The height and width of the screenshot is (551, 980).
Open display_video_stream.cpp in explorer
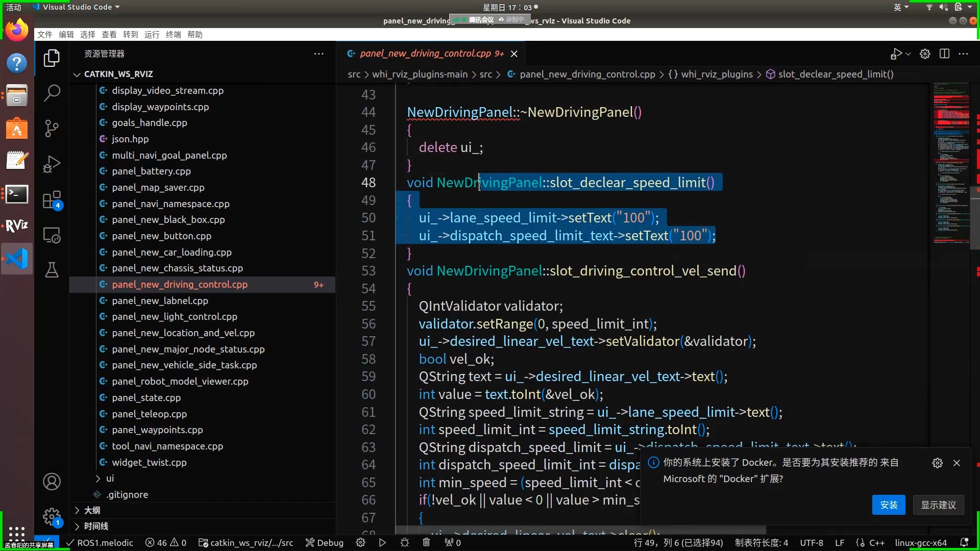[x=167, y=90]
